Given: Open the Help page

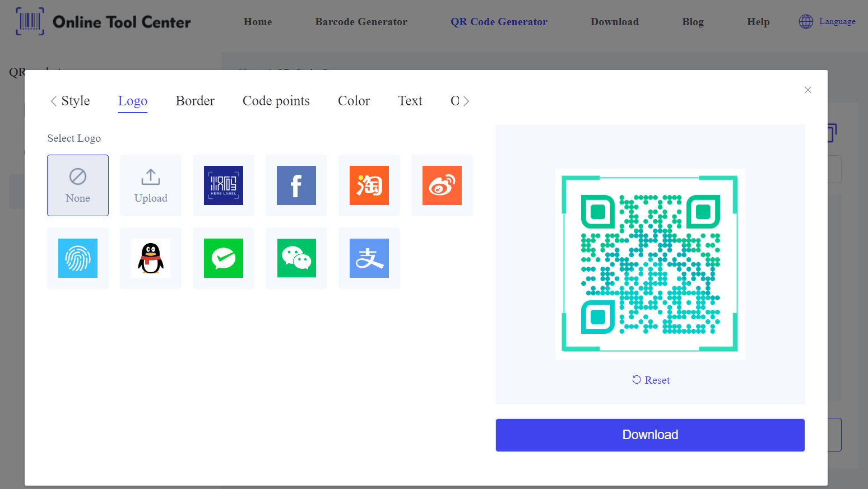Looking at the screenshot, I should pyautogui.click(x=758, y=22).
